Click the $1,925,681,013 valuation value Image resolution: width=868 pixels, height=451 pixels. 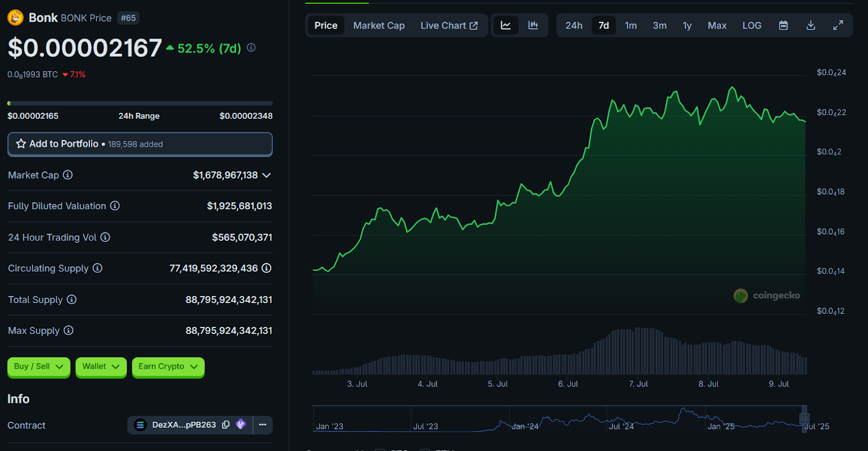tap(239, 206)
